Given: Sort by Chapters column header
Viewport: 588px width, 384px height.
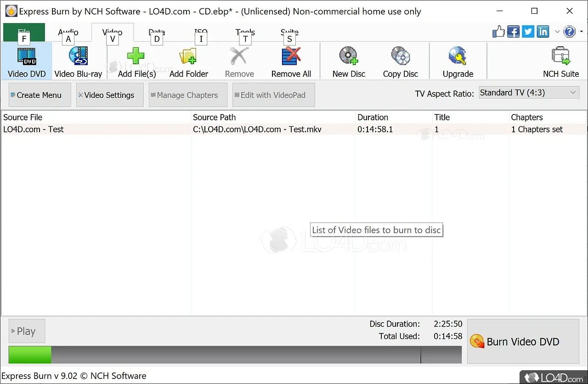Looking at the screenshot, I should coord(548,118).
